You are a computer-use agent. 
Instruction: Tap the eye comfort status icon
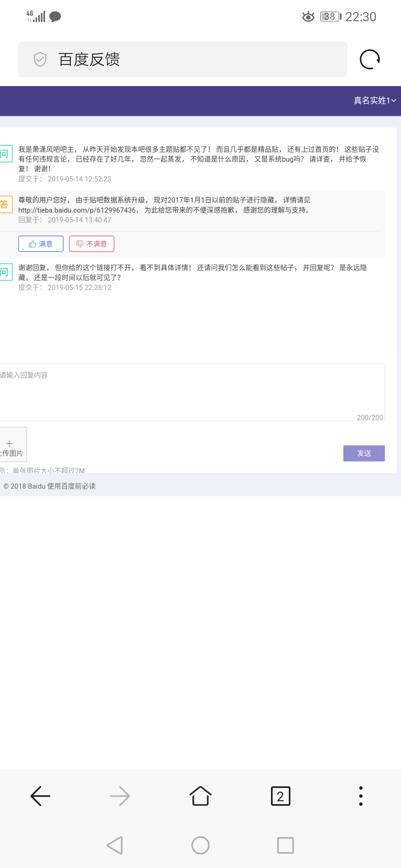pos(308,17)
